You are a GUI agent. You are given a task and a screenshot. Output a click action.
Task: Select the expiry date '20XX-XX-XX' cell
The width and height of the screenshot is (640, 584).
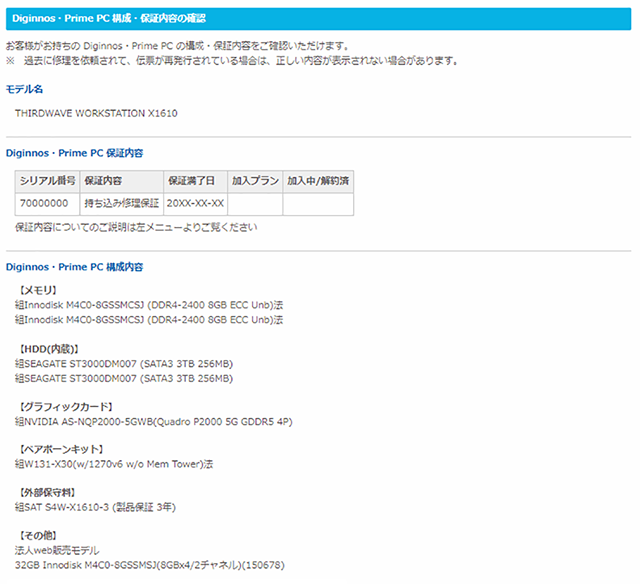pyautogui.click(x=196, y=204)
